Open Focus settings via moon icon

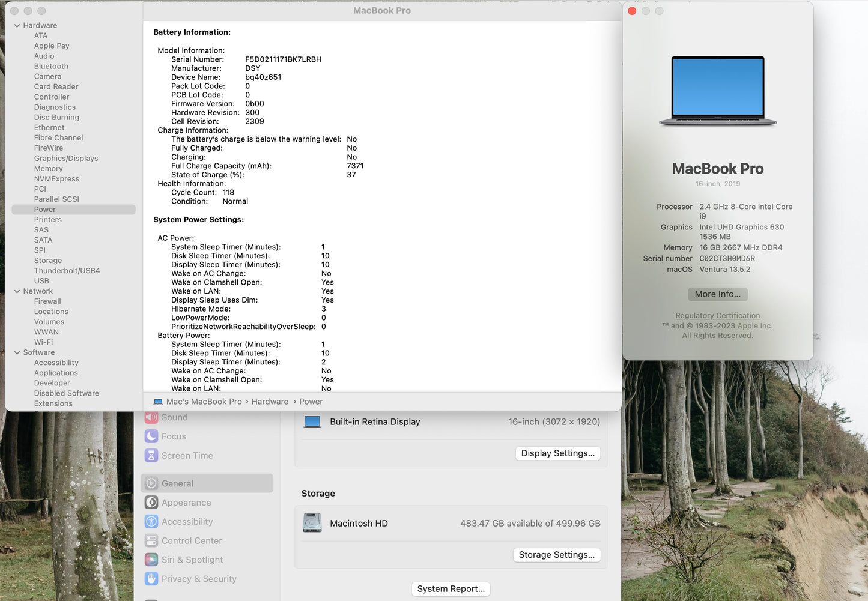151,436
